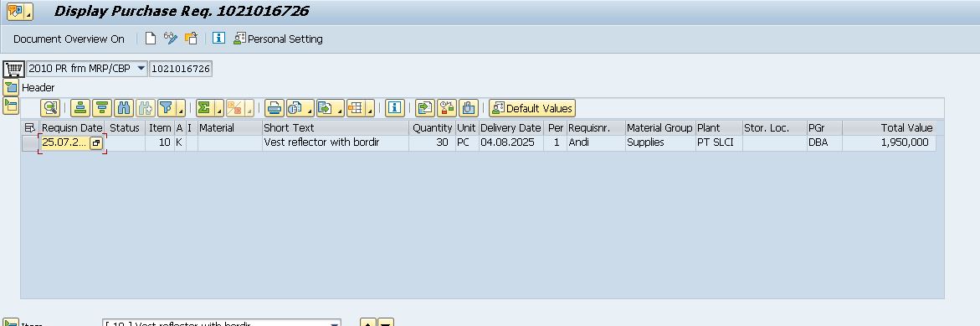The height and width of the screenshot is (326, 980).
Task: Click the Help info icon near Personal Setting
Action: tap(218, 39)
